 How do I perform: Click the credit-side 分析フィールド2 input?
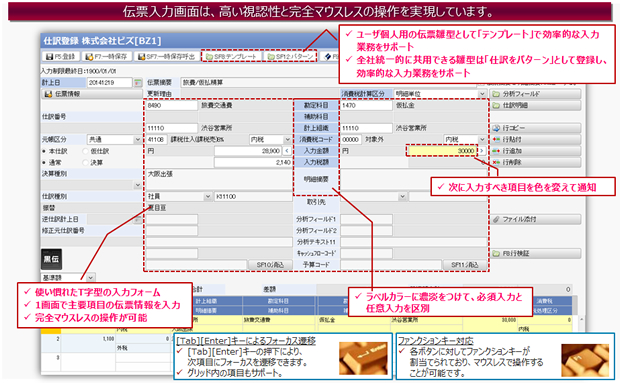(366, 231)
